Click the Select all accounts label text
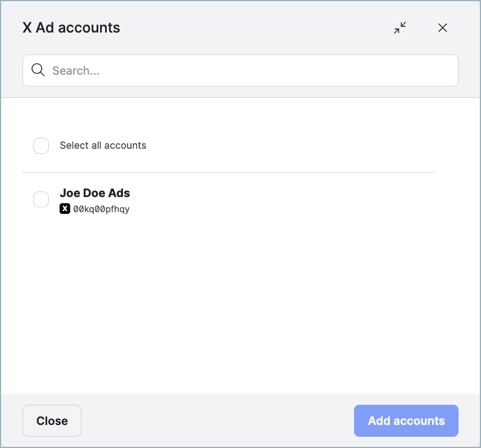 point(103,145)
